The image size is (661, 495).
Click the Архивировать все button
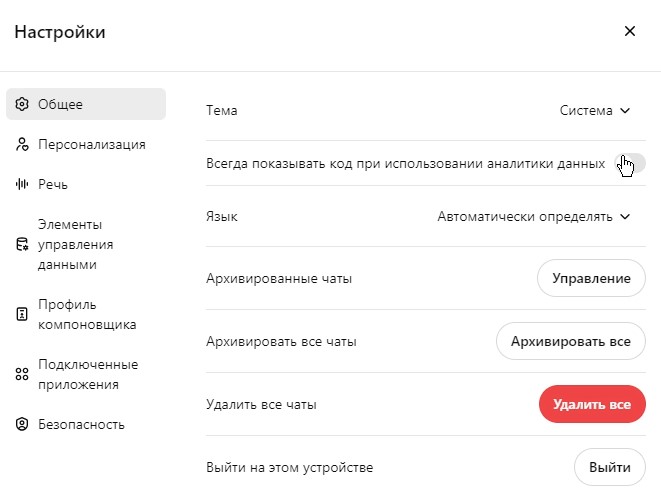coord(570,341)
